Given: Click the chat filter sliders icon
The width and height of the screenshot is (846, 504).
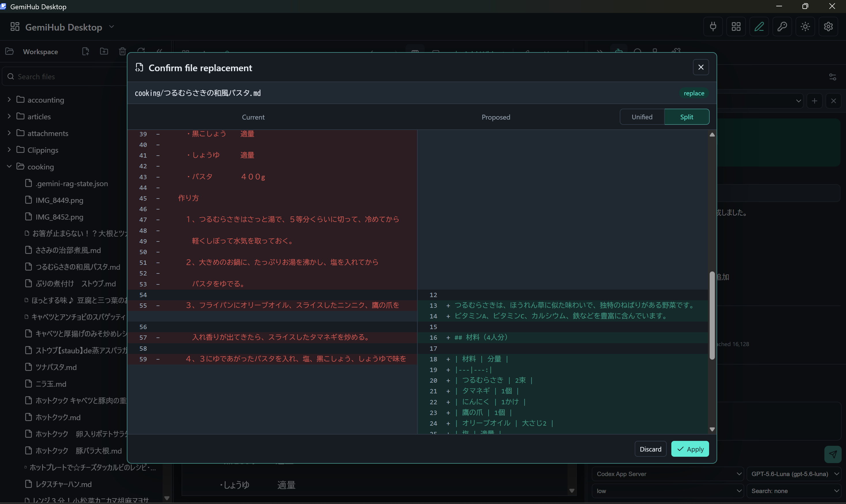Looking at the screenshot, I should pyautogui.click(x=832, y=77).
